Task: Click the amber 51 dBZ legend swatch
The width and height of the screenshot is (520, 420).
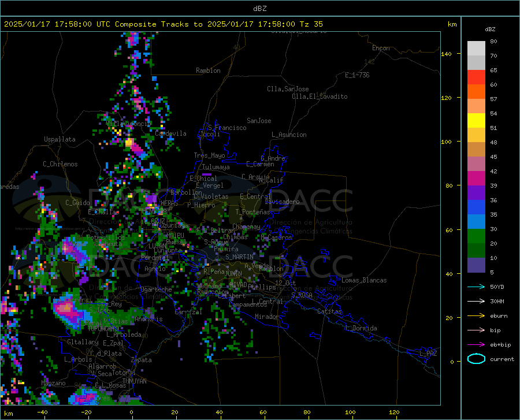Action: [476, 135]
